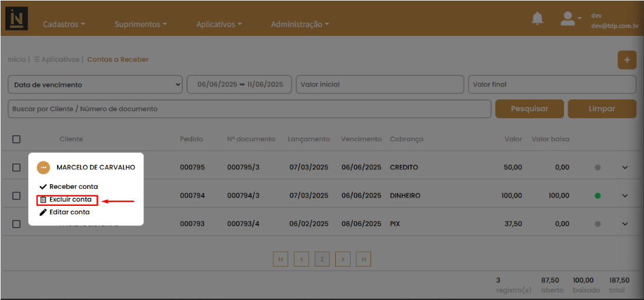
Task: Open the Data de vencimento dropdown
Action: click(x=95, y=85)
